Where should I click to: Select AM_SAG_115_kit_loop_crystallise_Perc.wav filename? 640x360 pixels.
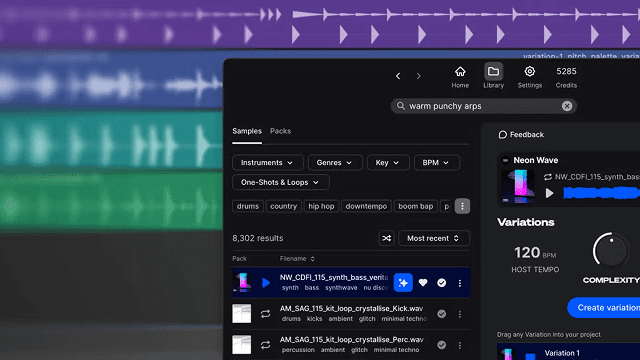351,340
